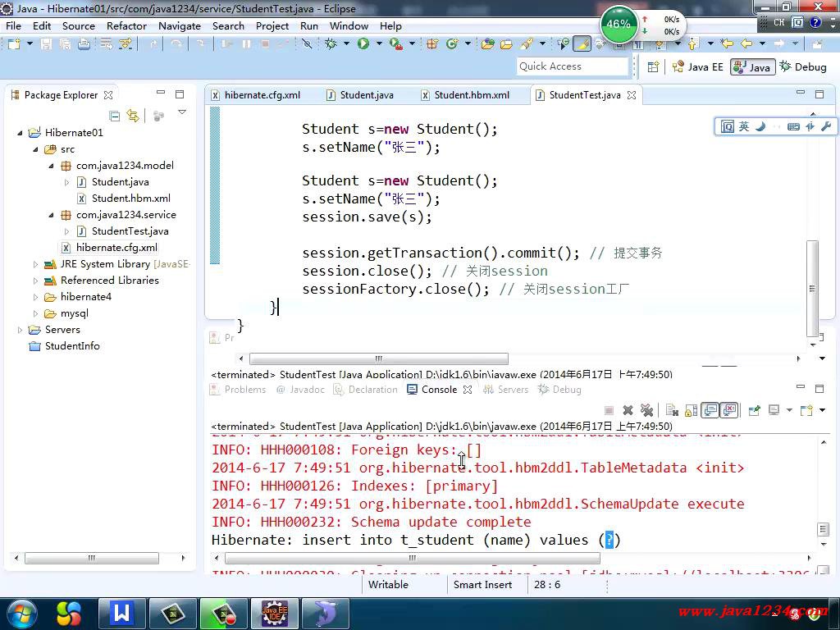Click the Back navigation arrow
Image resolution: width=840 pixels, height=630 pixels.
[746, 44]
